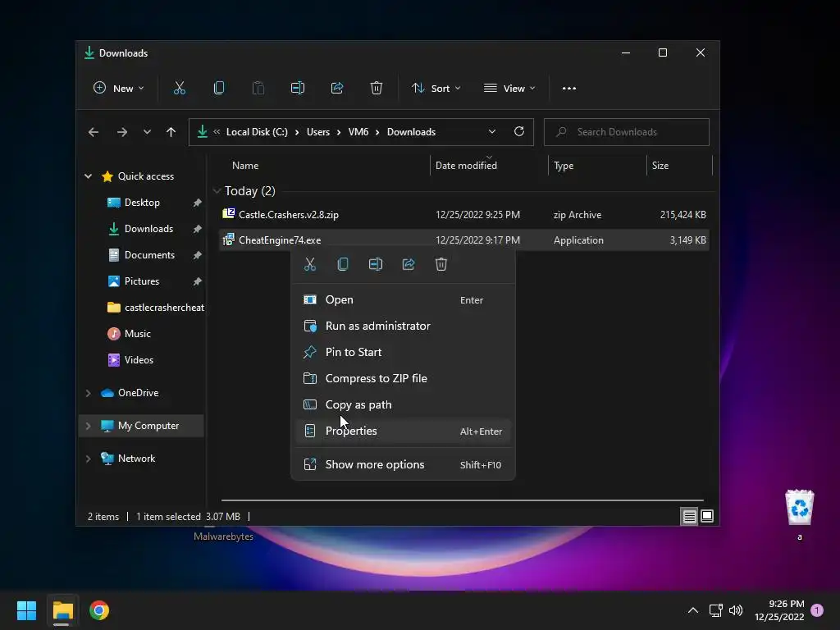Click the Cut icon in the context menu
This screenshot has width=840, height=630.
coord(310,264)
